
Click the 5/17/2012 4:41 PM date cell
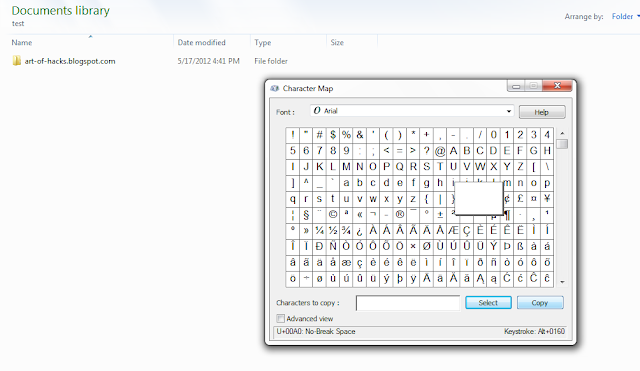click(208, 61)
